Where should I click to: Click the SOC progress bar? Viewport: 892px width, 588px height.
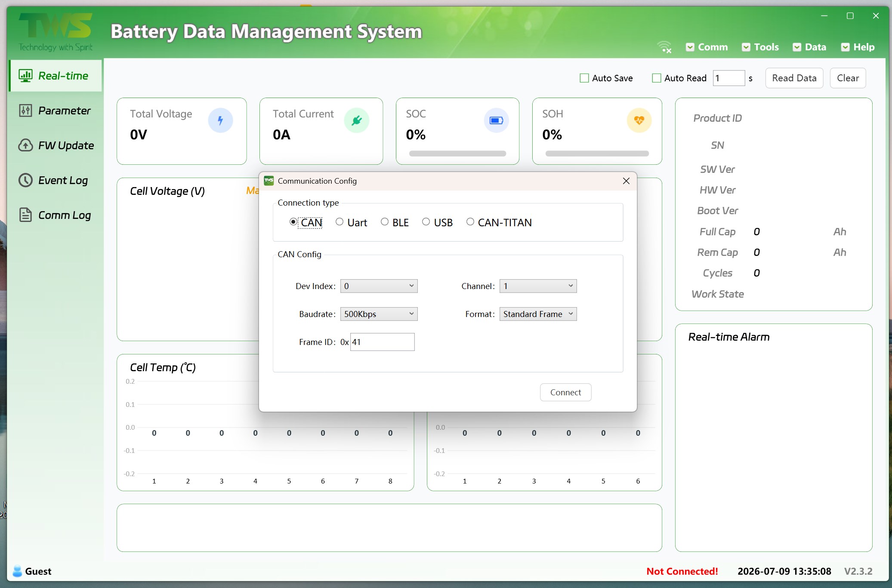(x=457, y=154)
